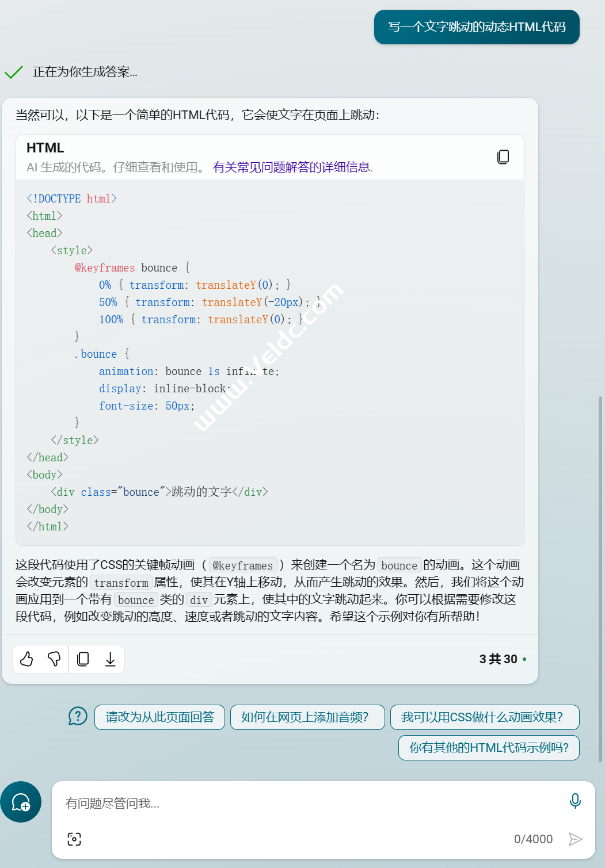The image size is (605, 868).
Task: Click the 正在为你生成答案 status line
Action: [85, 72]
